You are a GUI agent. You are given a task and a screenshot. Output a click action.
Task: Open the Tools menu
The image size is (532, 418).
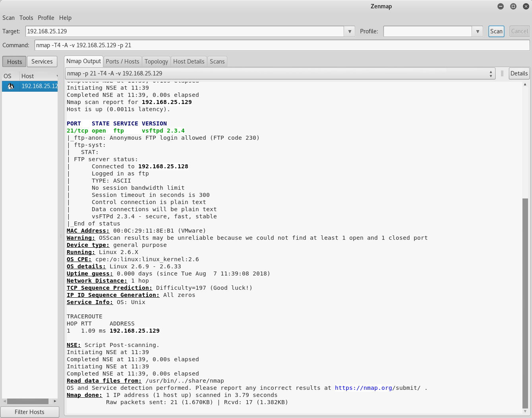(x=26, y=18)
